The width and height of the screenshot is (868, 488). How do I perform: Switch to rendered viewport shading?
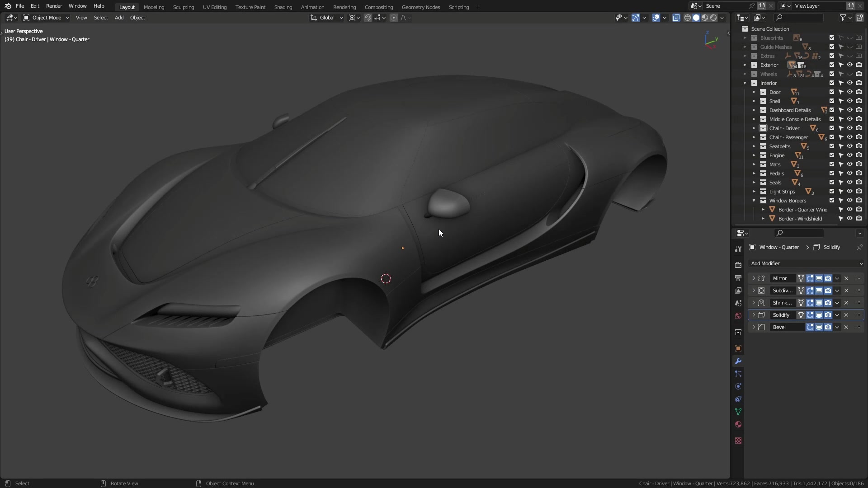pos(713,18)
